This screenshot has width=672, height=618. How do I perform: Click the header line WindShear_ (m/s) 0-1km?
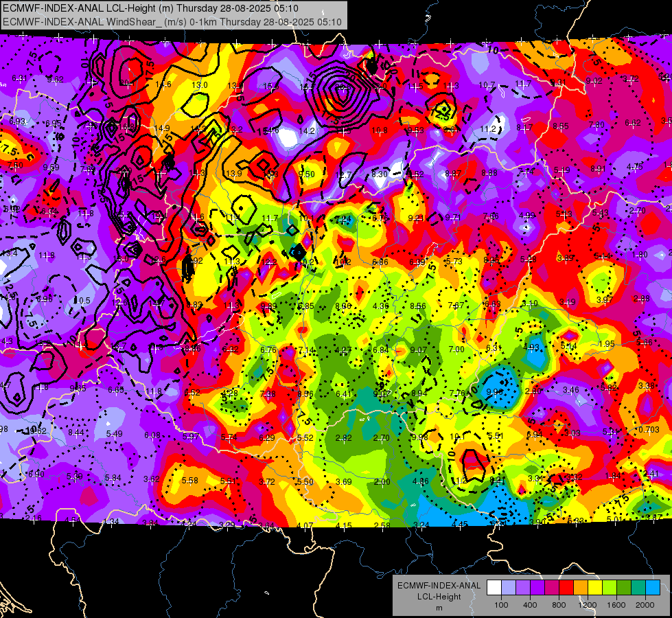point(172,22)
